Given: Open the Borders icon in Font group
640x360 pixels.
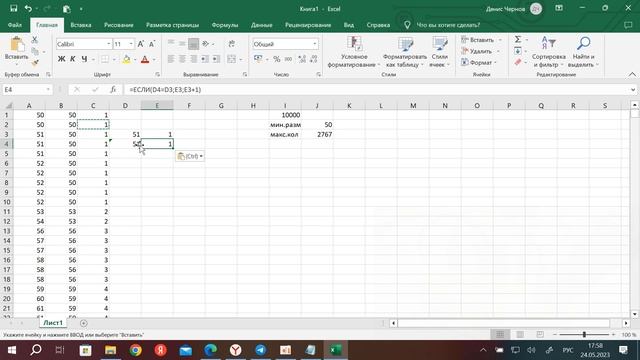Looking at the screenshot, I should 105,59.
